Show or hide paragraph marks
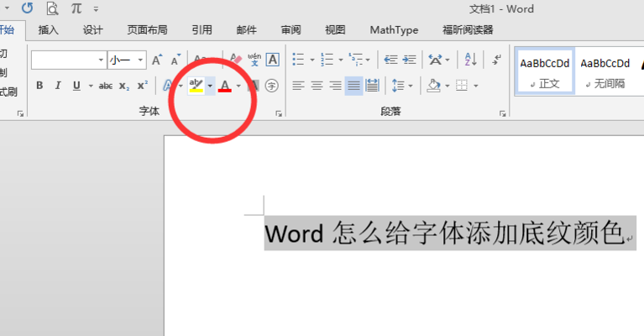The height and width of the screenshot is (336, 644). [x=496, y=60]
